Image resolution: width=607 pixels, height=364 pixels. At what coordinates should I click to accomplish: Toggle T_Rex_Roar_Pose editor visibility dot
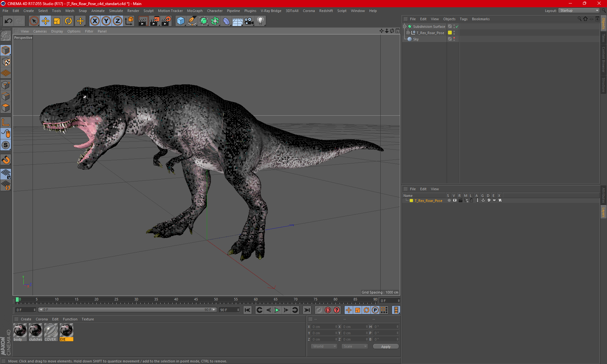pyautogui.click(x=454, y=32)
